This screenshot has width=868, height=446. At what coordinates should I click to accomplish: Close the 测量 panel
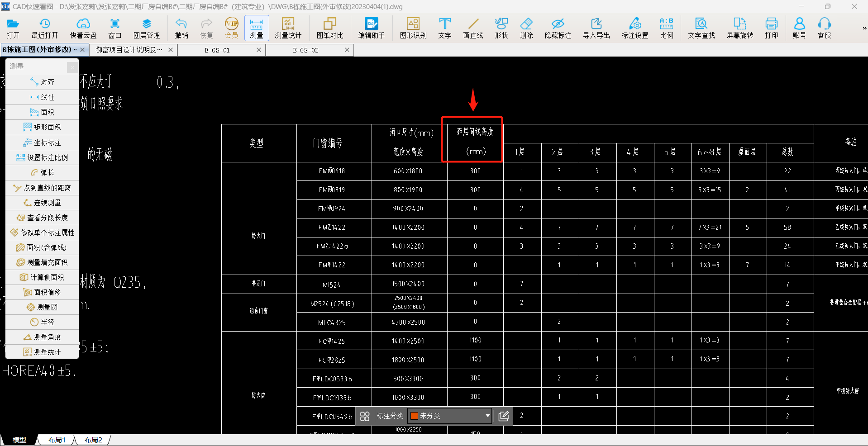click(x=72, y=67)
